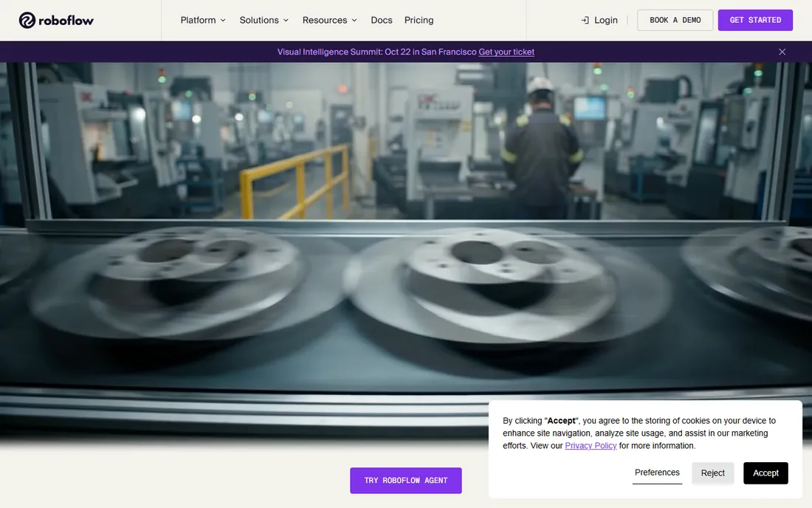This screenshot has height=508, width=812.
Task: Click Try Roboflow Agent button
Action: coord(405,481)
